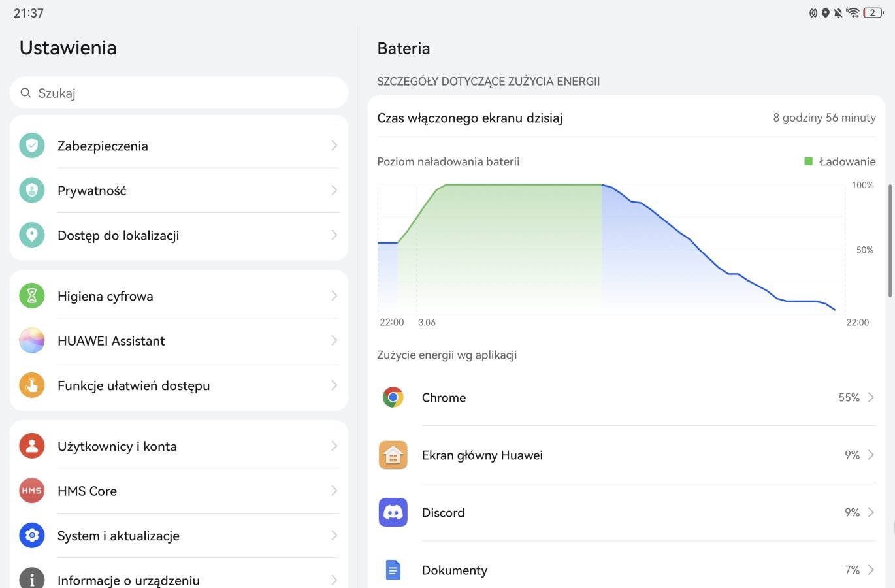This screenshot has height=588, width=895.
Task: Tap Chrome's 55% usage value
Action: click(x=849, y=397)
